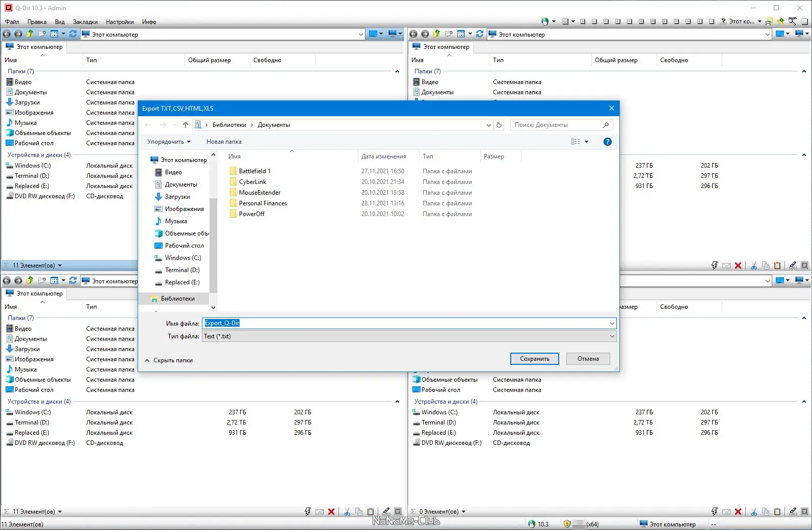Screen dimensions: 812x530
Task: Select the CyberLink folder
Action: [253, 182]
